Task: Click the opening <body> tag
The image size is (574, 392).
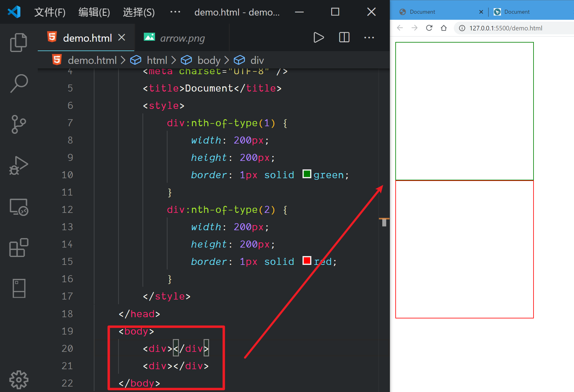Action: 136,331
